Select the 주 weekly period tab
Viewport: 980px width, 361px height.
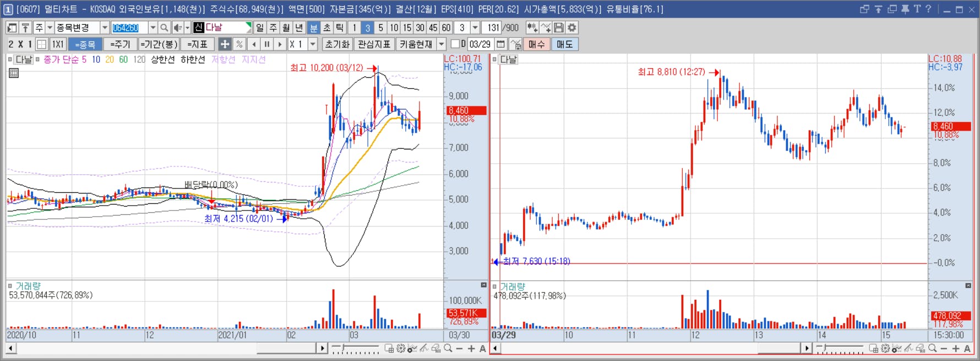click(273, 28)
